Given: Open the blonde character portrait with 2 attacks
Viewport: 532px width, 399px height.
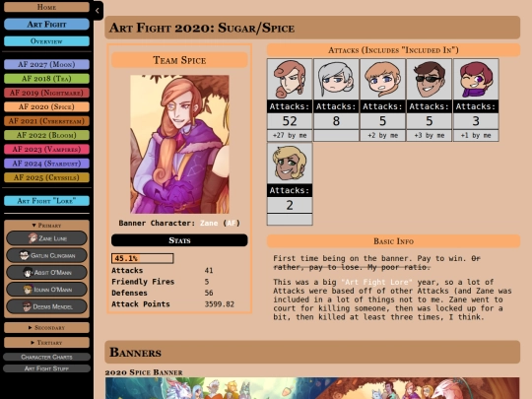Looking at the screenshot, I should click(x=290, y=164).
